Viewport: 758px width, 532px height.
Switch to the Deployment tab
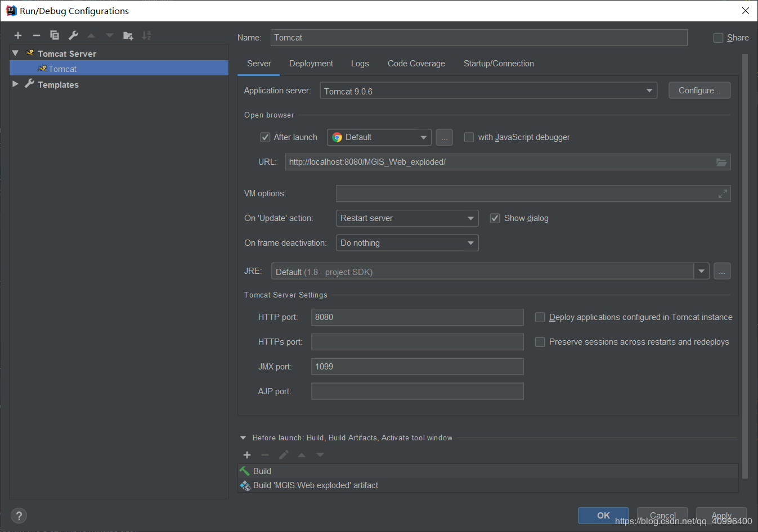(x=311, y=64)
